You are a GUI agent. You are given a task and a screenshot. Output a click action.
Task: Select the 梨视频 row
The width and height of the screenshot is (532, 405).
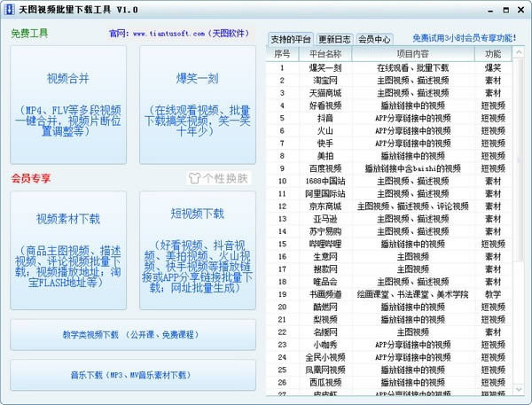389,319
